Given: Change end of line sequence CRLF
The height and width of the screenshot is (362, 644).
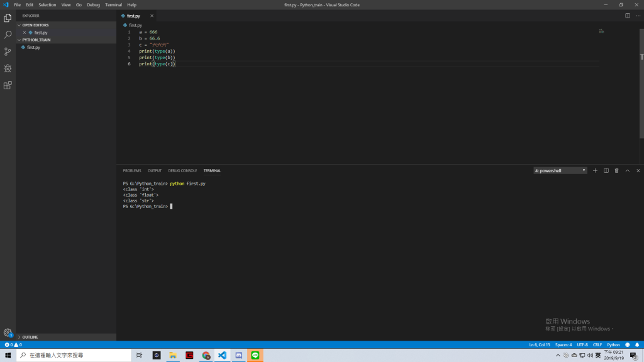Looking at the screenshot, I should [597, 345].
